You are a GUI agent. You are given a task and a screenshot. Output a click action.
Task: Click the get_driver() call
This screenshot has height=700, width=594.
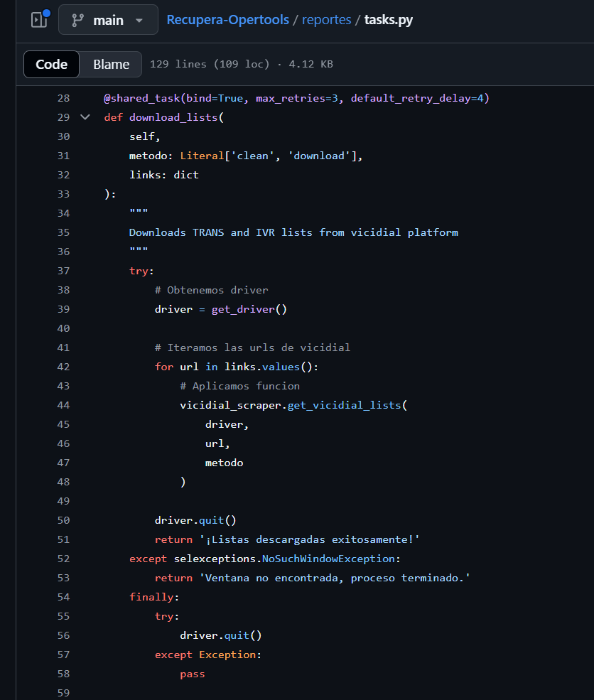pos(249,309)
